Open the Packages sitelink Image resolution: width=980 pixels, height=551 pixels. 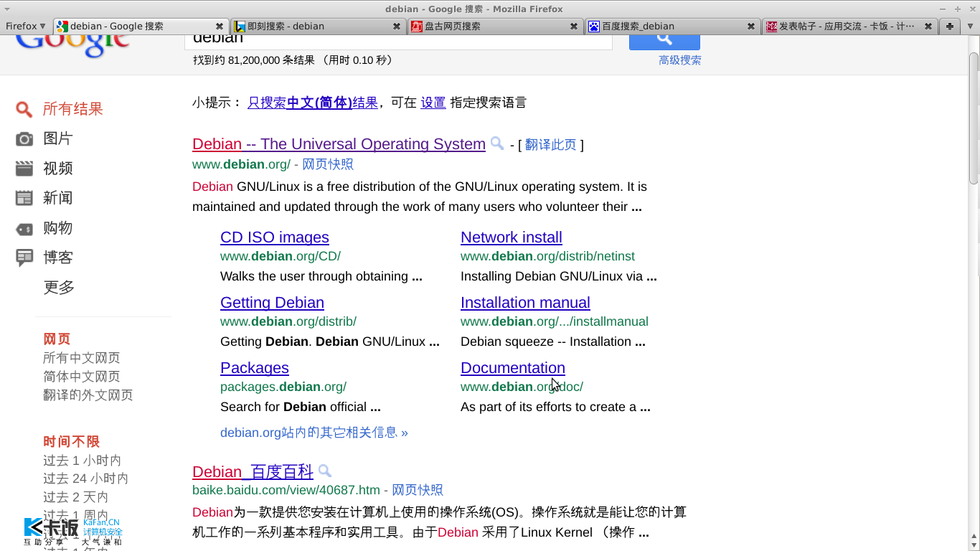[x=255, y=368]
